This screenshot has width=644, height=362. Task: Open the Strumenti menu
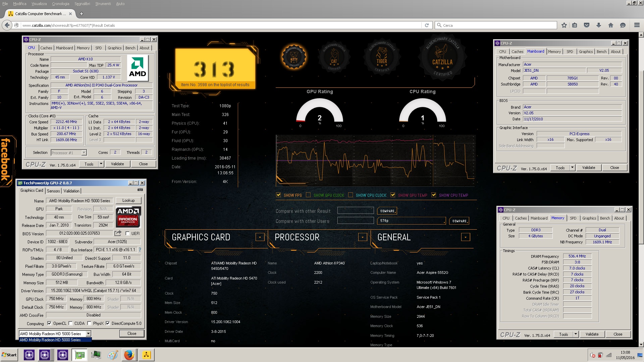pos(103,4)
